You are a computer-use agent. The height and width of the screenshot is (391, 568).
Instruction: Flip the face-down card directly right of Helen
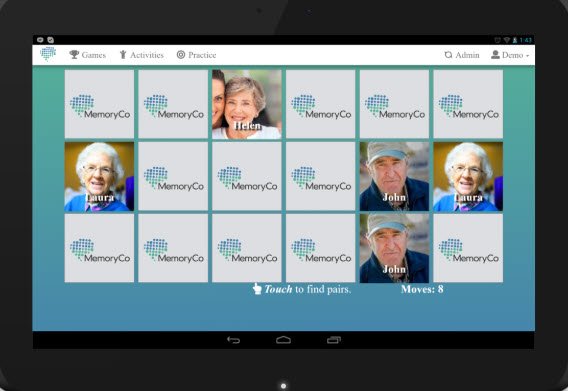(x=321, y=104)
